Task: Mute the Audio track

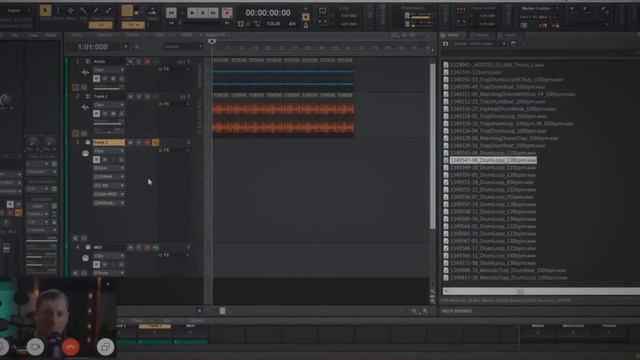Action: click(x=131, y=62)
